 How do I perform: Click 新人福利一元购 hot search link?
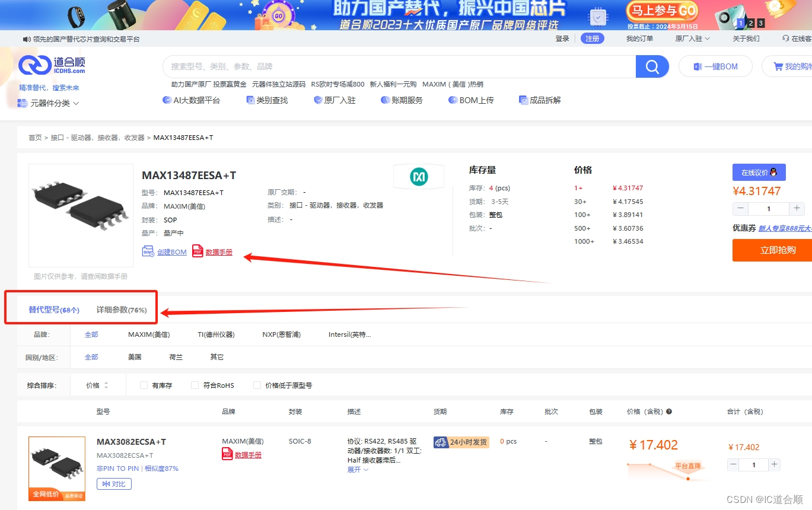393,84
